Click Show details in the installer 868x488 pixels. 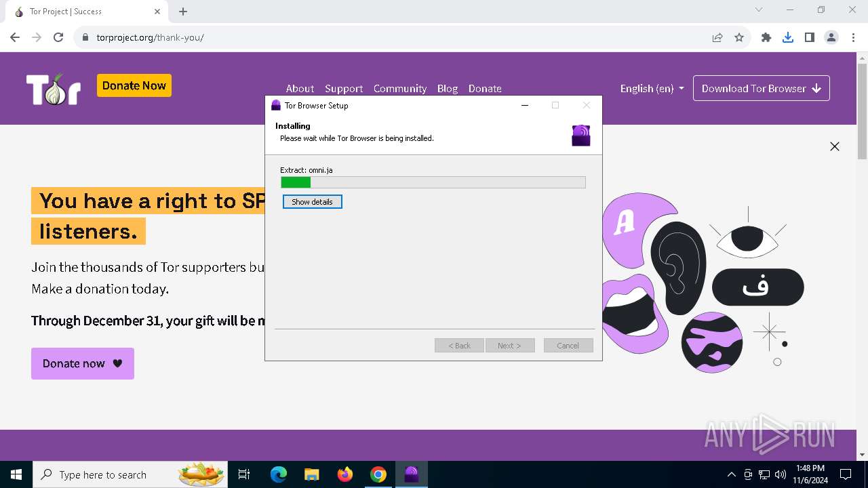pyautogui.click(x=313, y=202)
